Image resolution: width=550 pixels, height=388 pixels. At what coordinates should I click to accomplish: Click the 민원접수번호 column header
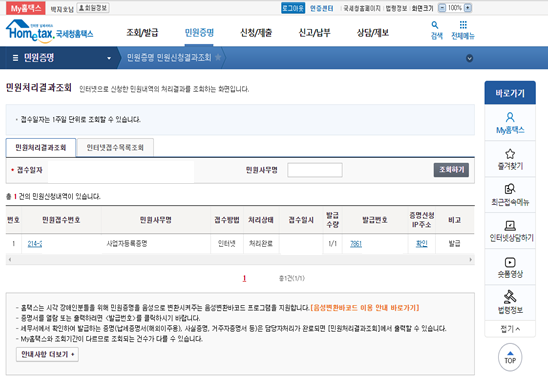tap(61, 220)
